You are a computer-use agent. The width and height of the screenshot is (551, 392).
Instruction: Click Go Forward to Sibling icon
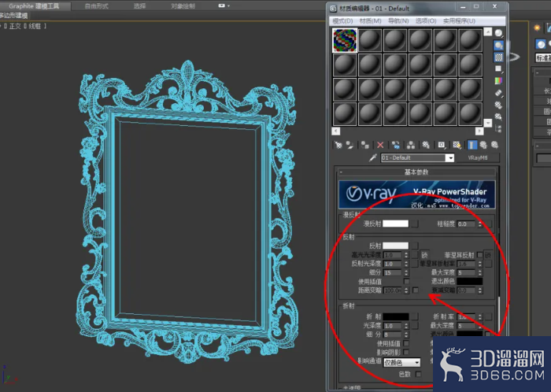[494, 145]
